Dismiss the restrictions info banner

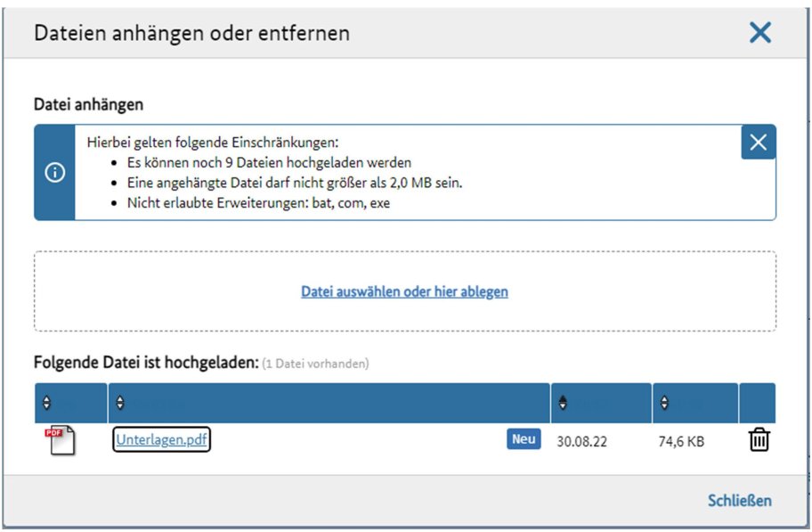[x=758, y=143]
